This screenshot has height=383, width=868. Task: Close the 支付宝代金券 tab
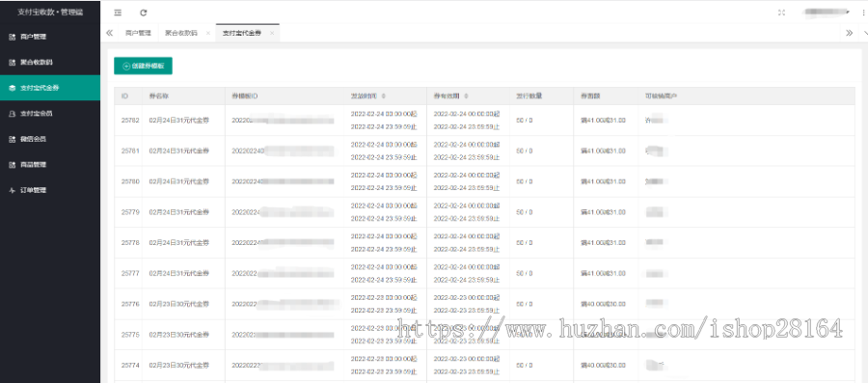pos(272,33)
